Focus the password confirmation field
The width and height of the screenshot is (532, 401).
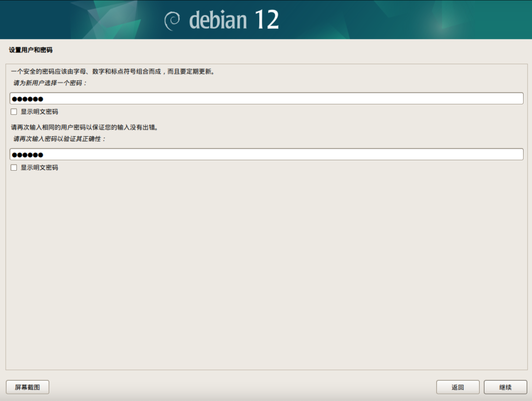266,155
